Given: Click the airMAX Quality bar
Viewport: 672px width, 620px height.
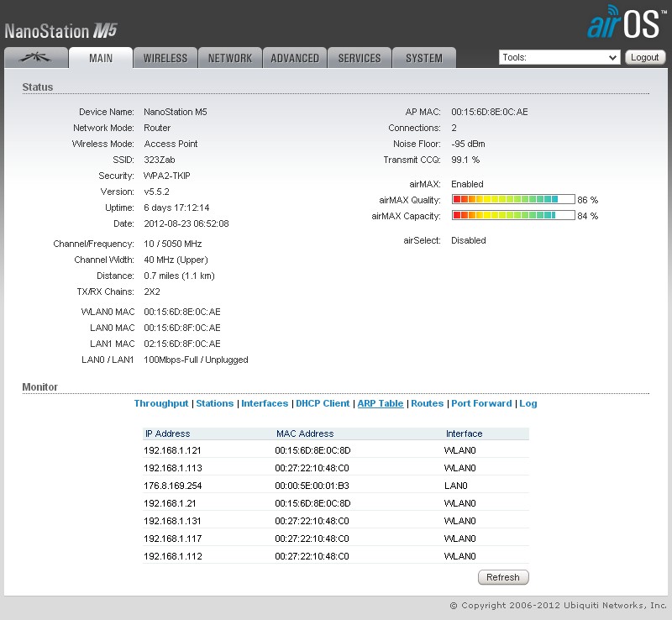Looking at the screenshot, I should 513,199.
